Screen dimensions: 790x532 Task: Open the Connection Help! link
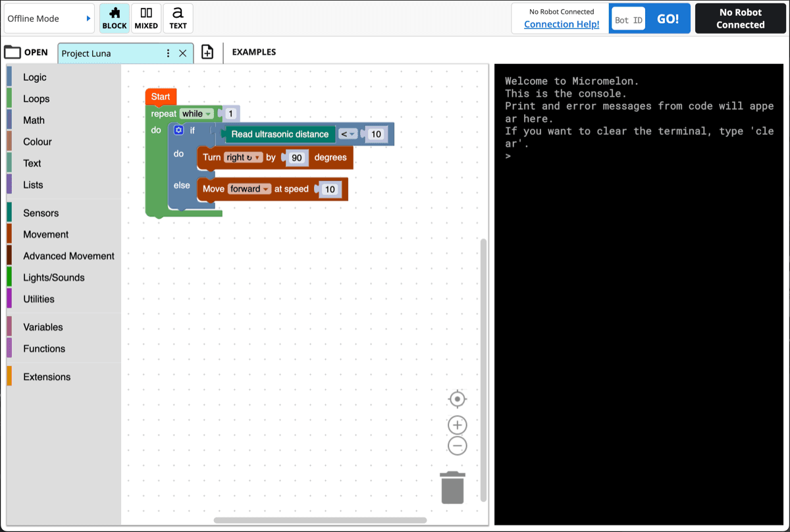coord(560,25)
